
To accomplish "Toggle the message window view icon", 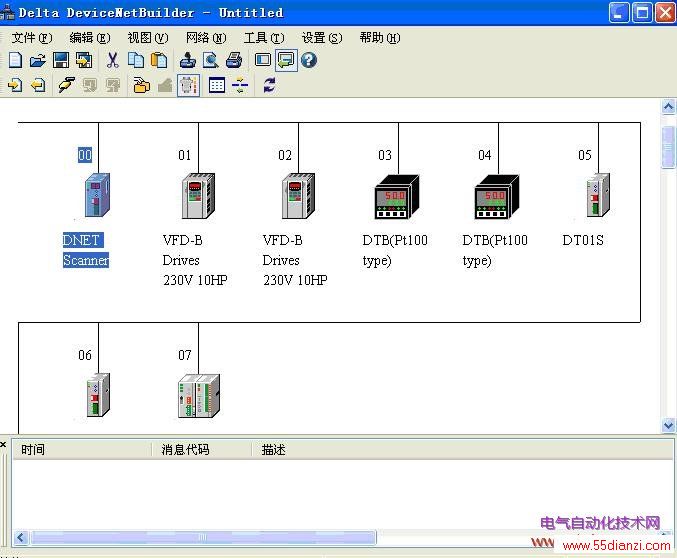I will (x=286, y=60).
